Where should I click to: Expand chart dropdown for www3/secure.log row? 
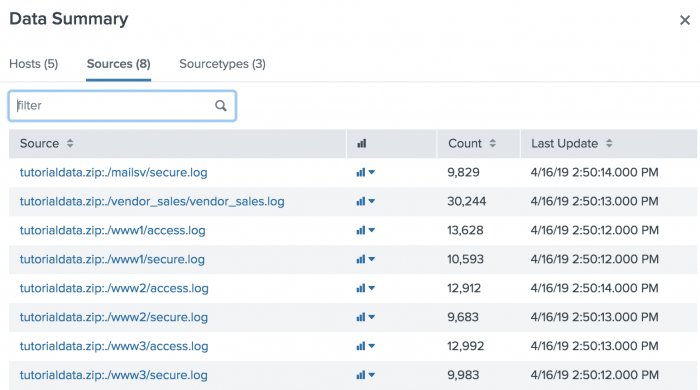[x=366, y=375]
